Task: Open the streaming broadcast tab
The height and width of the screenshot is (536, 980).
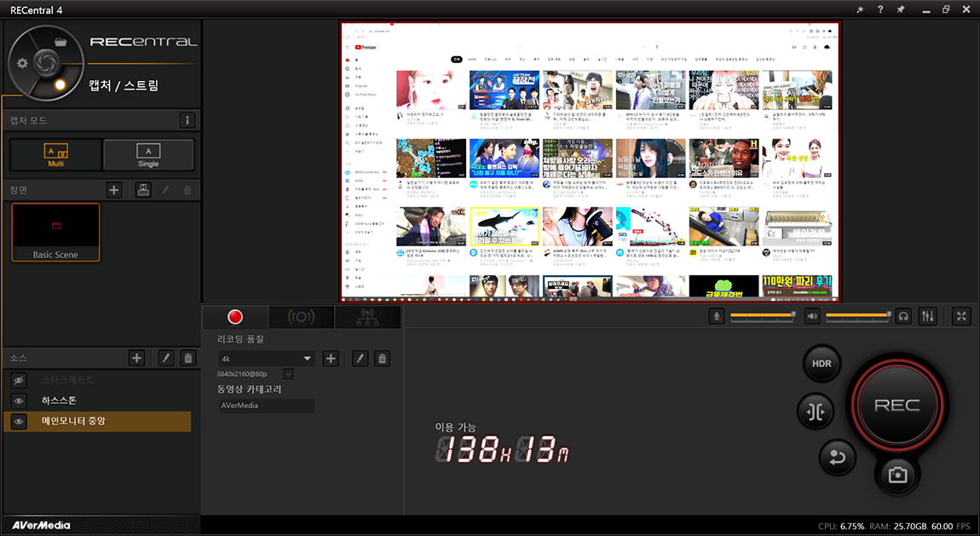Action: tap(302, 317)
